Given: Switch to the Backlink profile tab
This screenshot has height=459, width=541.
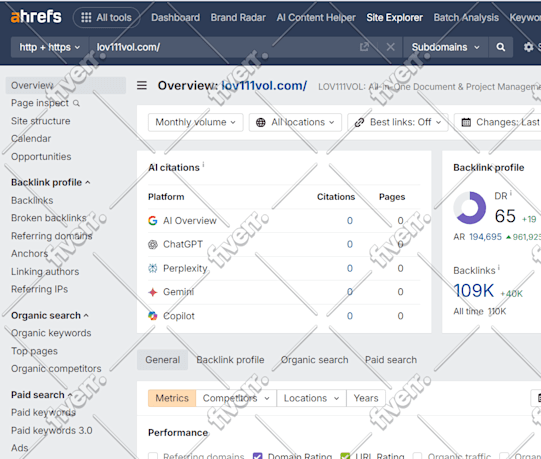Looking at the screenshot, I should click(230, 360).
